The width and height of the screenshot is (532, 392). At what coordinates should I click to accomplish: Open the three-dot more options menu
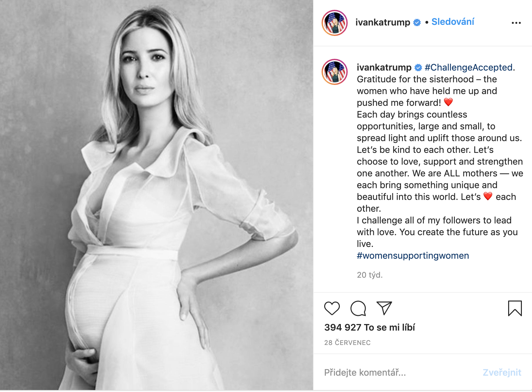(516, 23)
